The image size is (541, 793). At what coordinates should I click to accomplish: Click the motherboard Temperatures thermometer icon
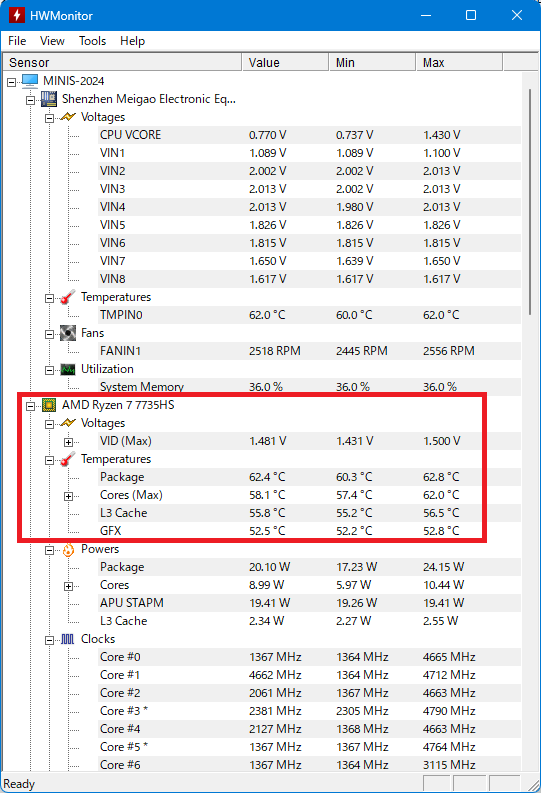point(68,297)
